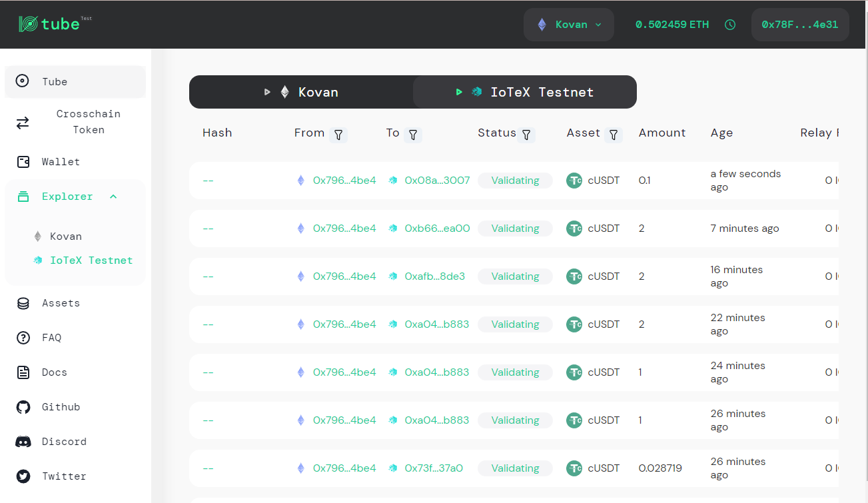Open To address 0x08a...3007
Screen dimensions: 868x503
point(437,181)
